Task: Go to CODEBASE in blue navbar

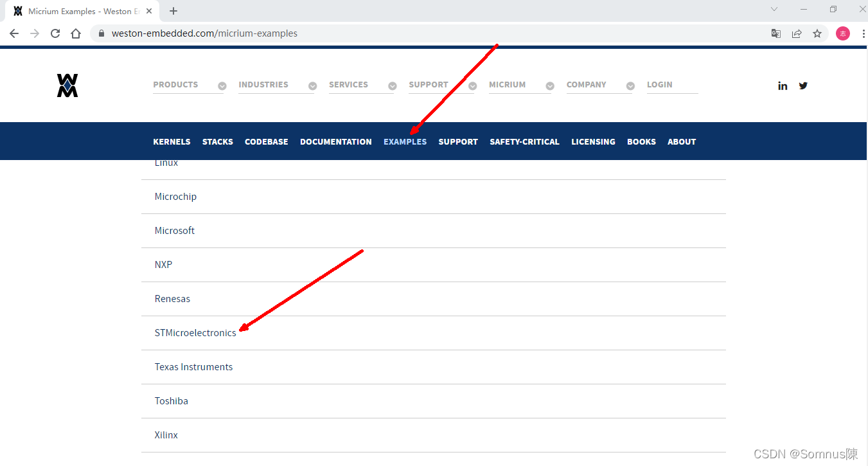Action: click(267, 141)
